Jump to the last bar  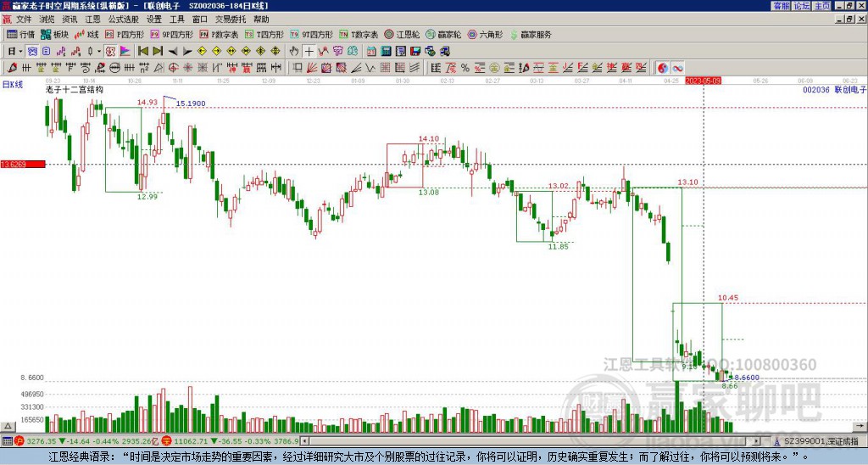click(x=158, y=52)
